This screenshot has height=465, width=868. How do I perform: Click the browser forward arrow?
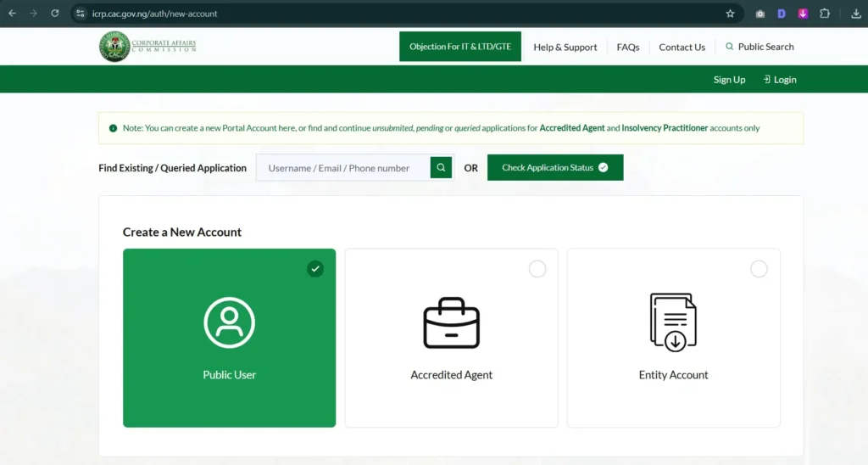tap(33, 14)
